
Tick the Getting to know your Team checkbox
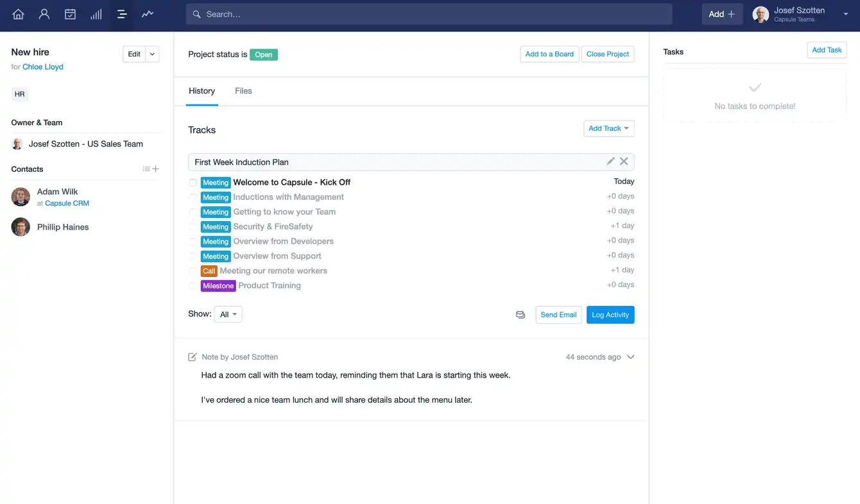click(x=193, y=212)
